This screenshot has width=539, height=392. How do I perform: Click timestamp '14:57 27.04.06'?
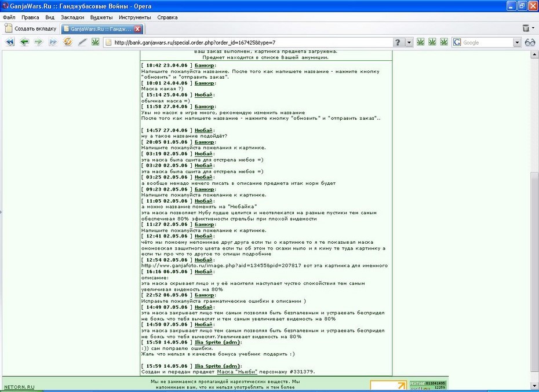tap(167, 130)
